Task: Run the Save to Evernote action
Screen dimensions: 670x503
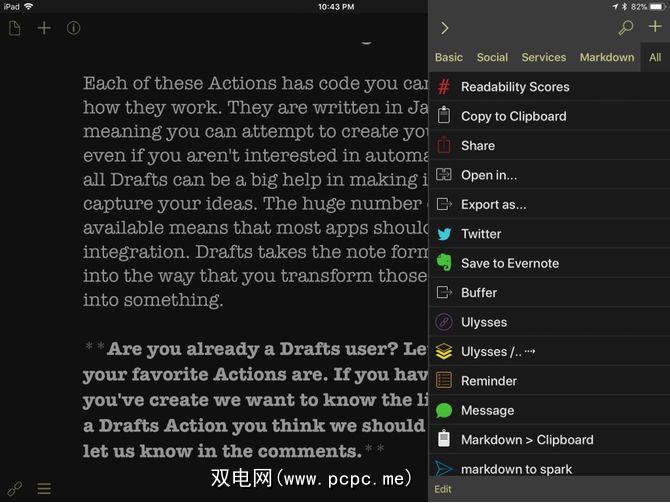Action: tap(549, 263)
